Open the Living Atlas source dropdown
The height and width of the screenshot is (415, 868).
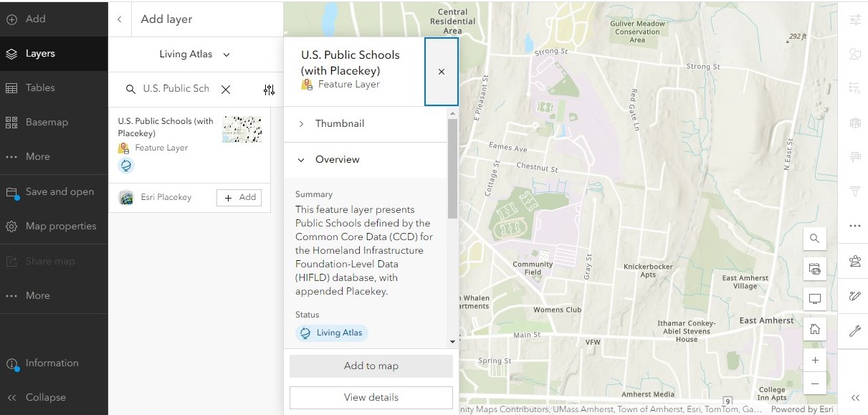point(195,54)
